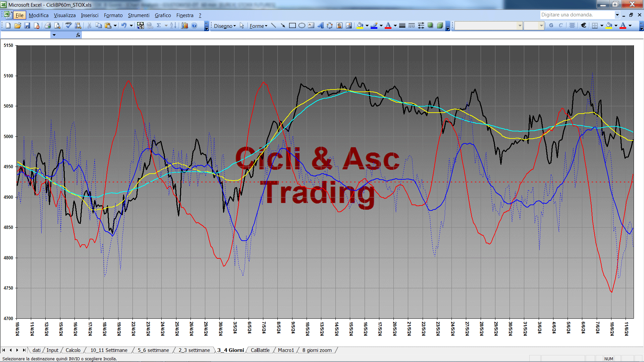Click the function fx icon
The height and width of the screenshot is (362, 644).
(78, 35)
